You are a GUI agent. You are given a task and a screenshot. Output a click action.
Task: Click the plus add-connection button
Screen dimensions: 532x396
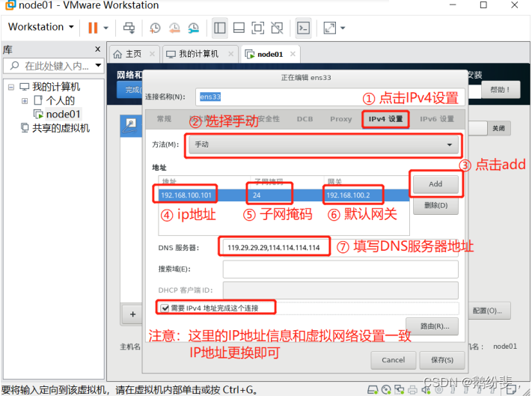pos(132,314)
